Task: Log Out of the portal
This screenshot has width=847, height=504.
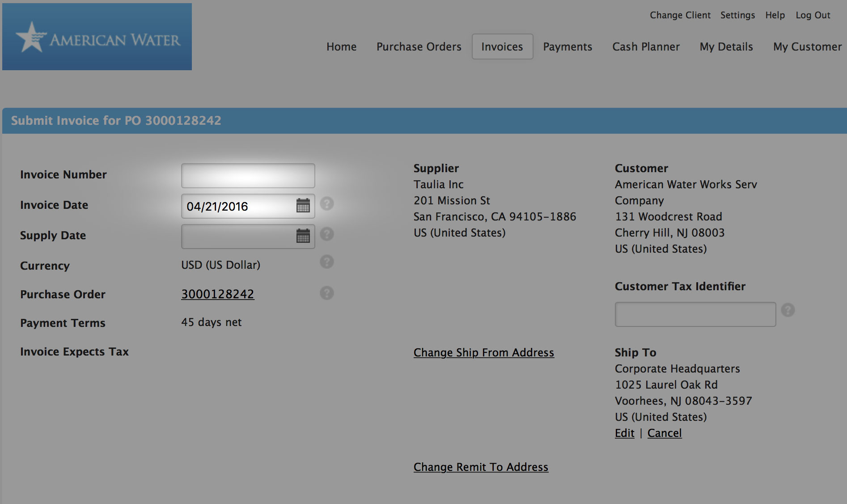Action: coord(813,15)
